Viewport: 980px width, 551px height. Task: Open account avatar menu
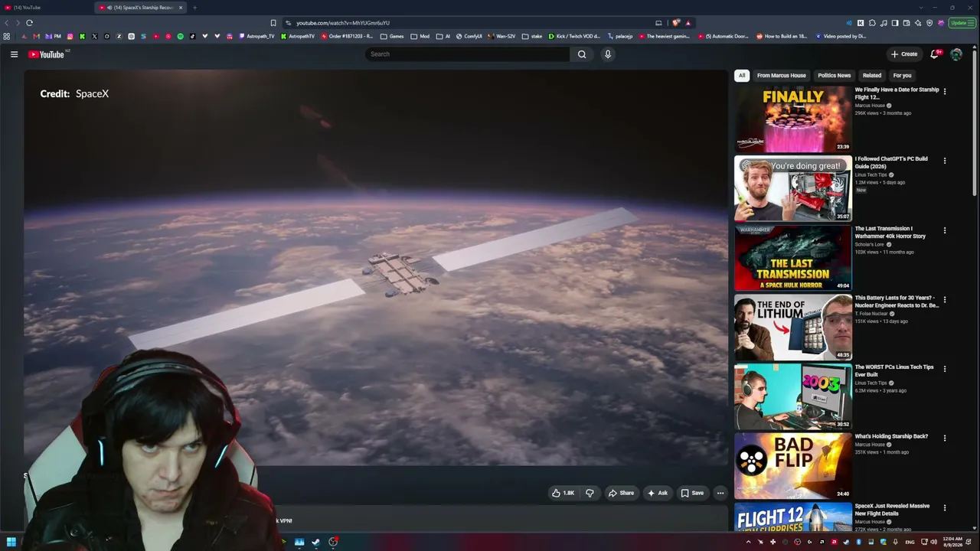(956, 54)
